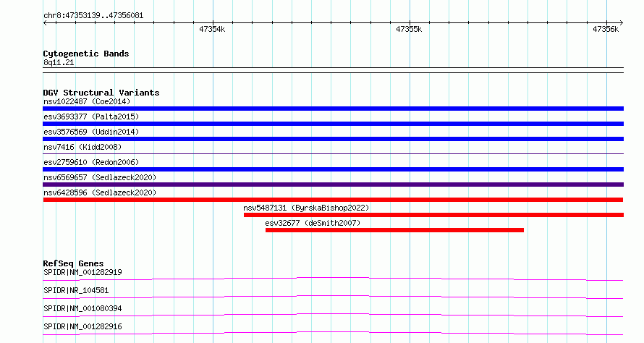The height and width of the screenshot is (343, 644).
Task: Select the blue esv3693377 variant bar
Action: click(333, 124)
